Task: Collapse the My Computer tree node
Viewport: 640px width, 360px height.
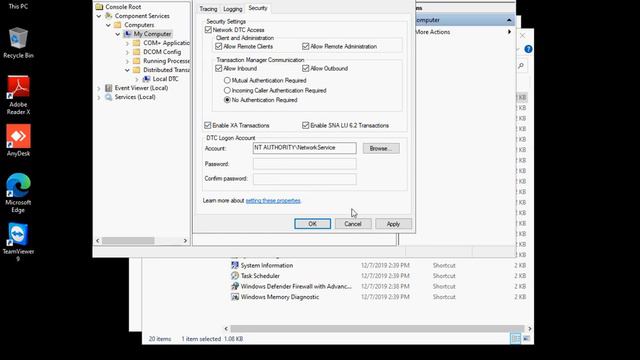Action: coord(118,34)
